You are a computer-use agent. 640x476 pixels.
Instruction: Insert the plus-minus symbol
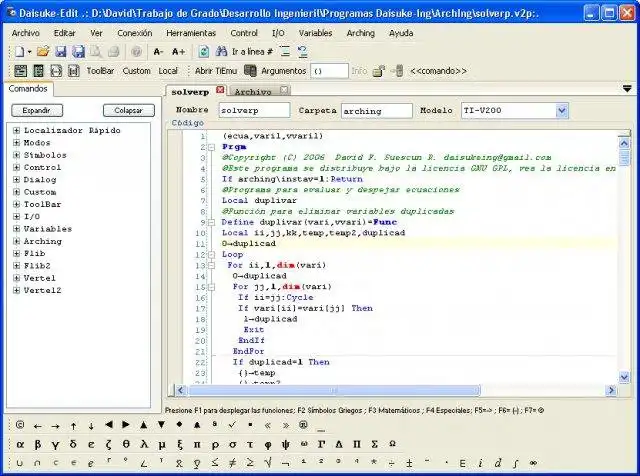[409, 463]
